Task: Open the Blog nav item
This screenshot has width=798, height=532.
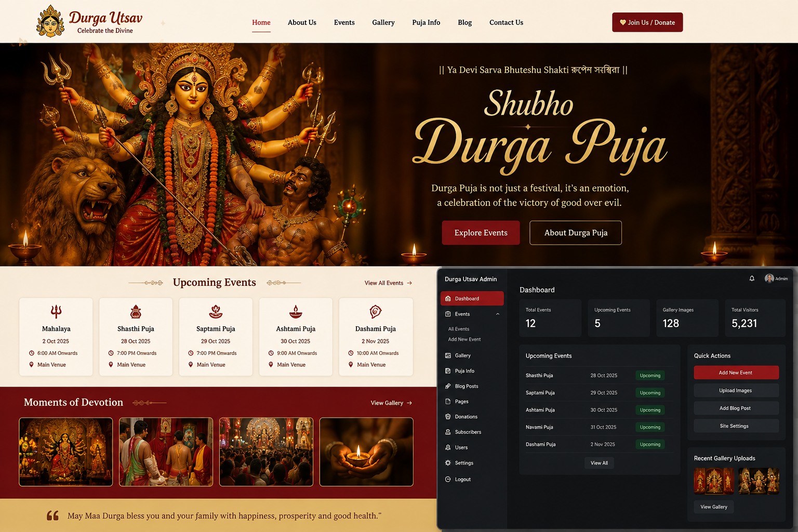Action: pos(465,22)
